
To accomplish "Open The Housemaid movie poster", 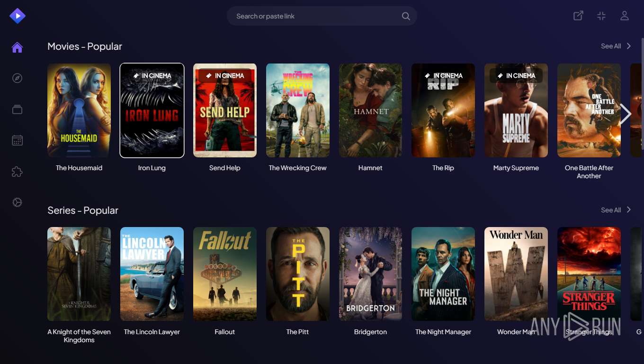I will (x=79, y=110).
